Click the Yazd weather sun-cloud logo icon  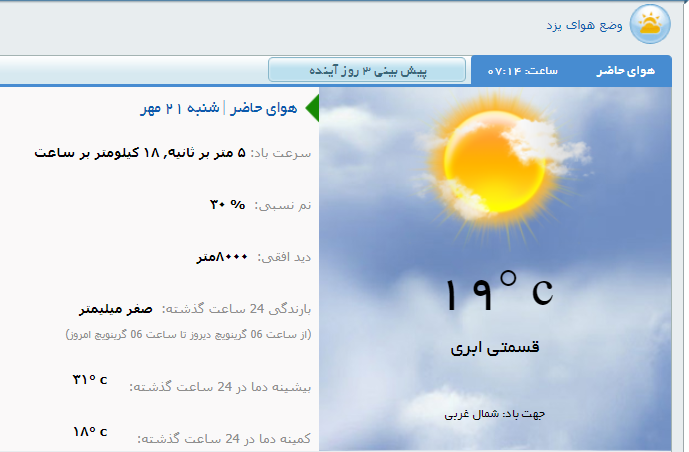[x=650, y=23]
